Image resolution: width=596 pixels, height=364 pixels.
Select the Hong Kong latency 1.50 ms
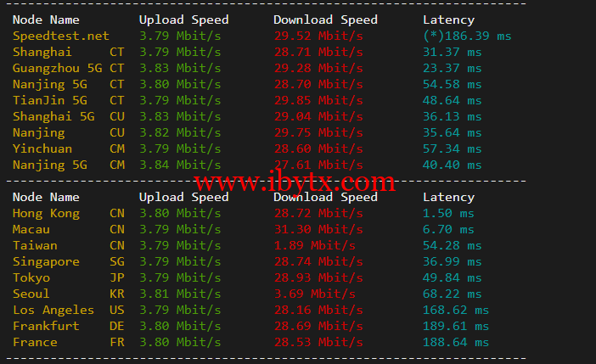(x=448, y=214)
